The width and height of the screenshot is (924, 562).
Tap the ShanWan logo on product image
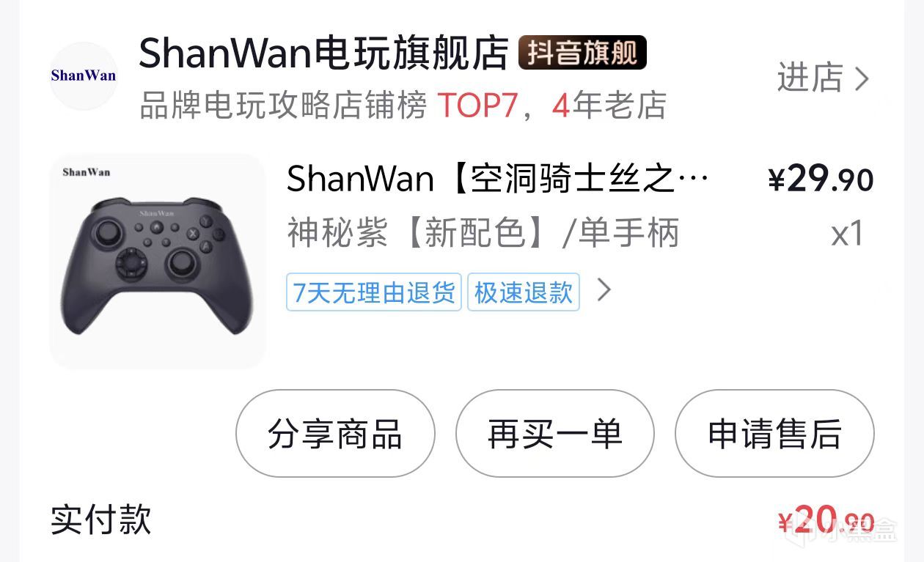86,172
